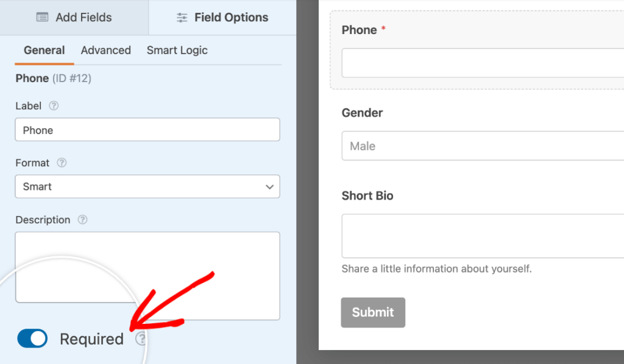Click the red asterisk beside Phone label

click(x=382, y=27)
